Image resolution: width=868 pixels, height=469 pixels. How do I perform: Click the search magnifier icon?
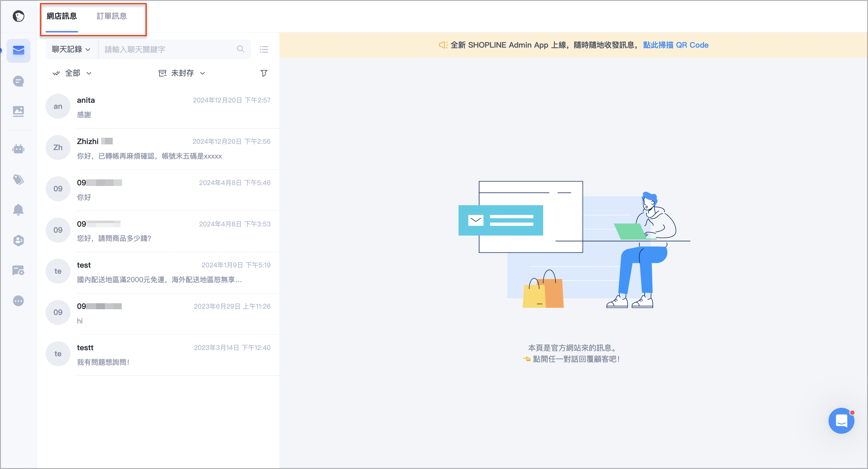(x=240, y=49)
